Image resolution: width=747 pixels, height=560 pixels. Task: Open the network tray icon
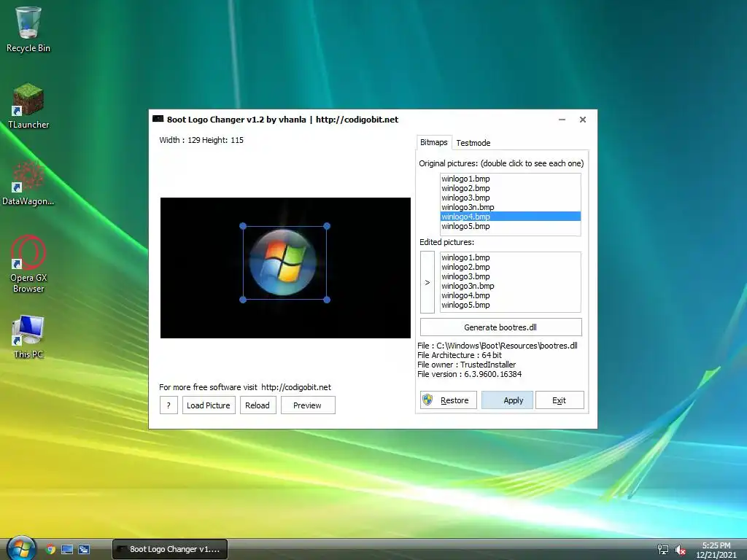tap(662, 550)
